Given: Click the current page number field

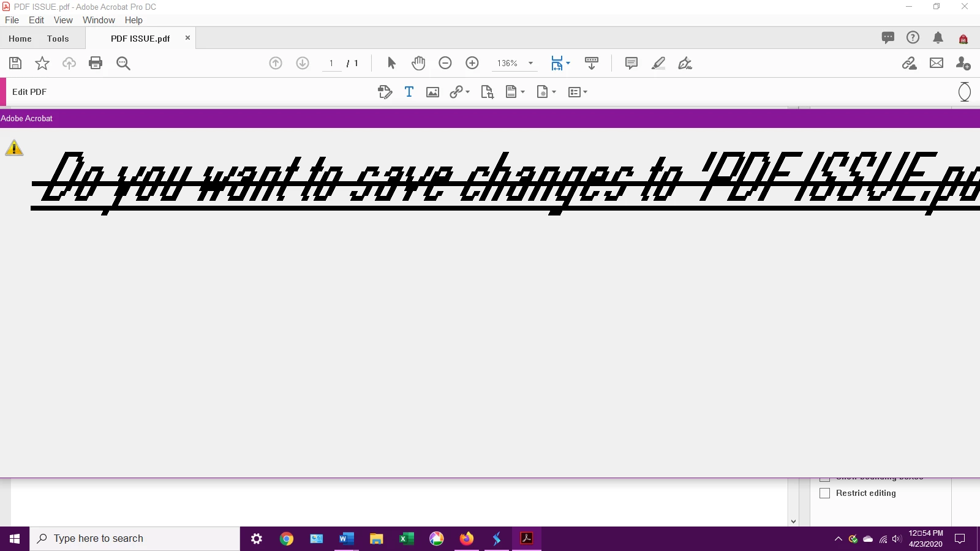Looking at the screenshot, I should click(x=331, y=63).
